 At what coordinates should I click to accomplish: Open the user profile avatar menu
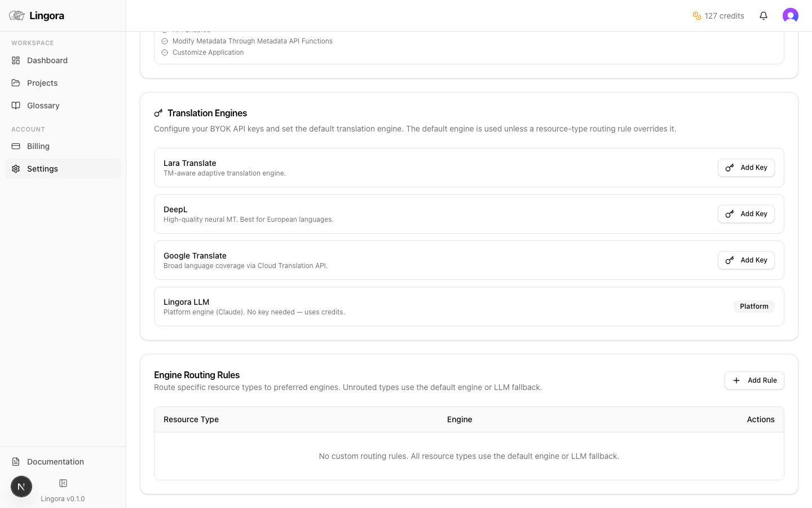[790, 16]
